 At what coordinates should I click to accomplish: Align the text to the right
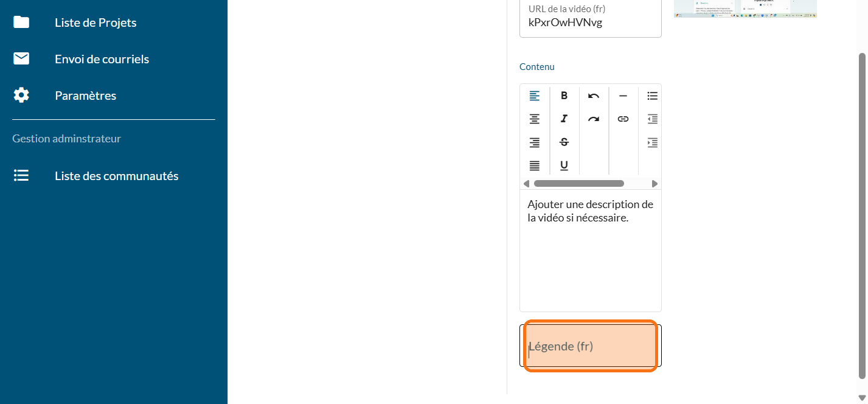click(534, 142)
